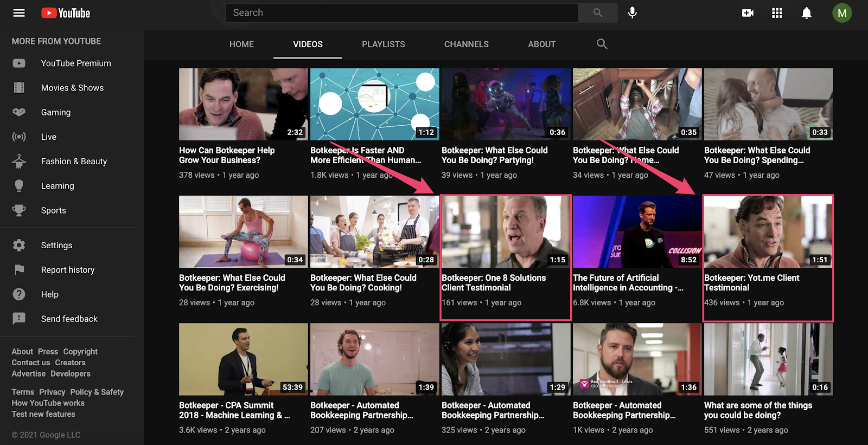The image size is (868, 445).
Task: Click title 'Botkeeper: What Else Could You Be Doing? Spending'
Action: coord(757,155)
